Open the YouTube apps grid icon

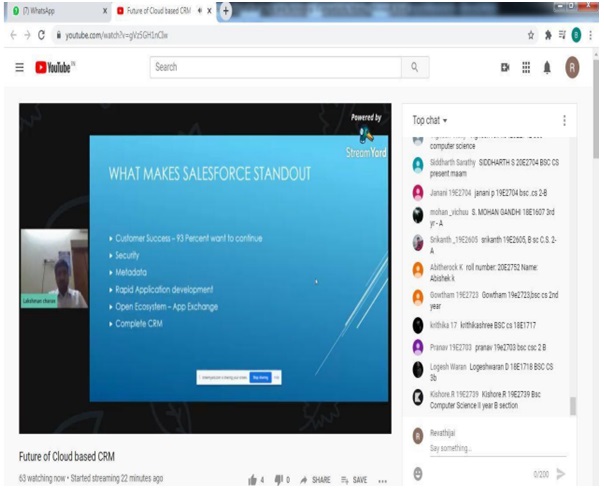click(526, 67)
